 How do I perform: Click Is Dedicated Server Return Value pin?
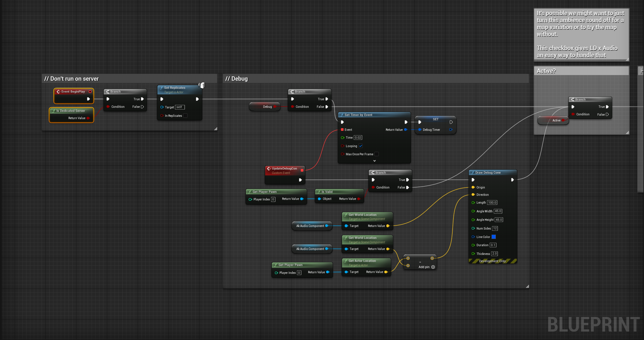click(x=88, y=118)
